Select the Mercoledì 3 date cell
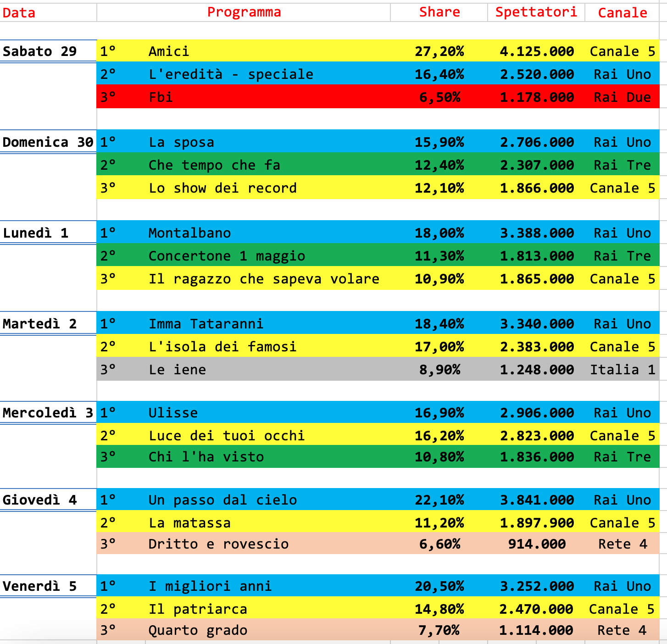Screen dimensions: 667x644 click(x=48, y=413)
